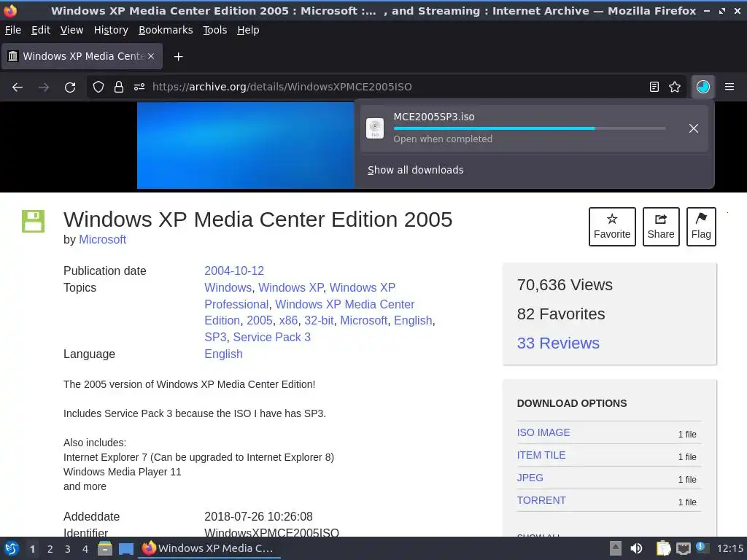Click the 70,636 Views text
Screen dimensions: 747x560
565,285
